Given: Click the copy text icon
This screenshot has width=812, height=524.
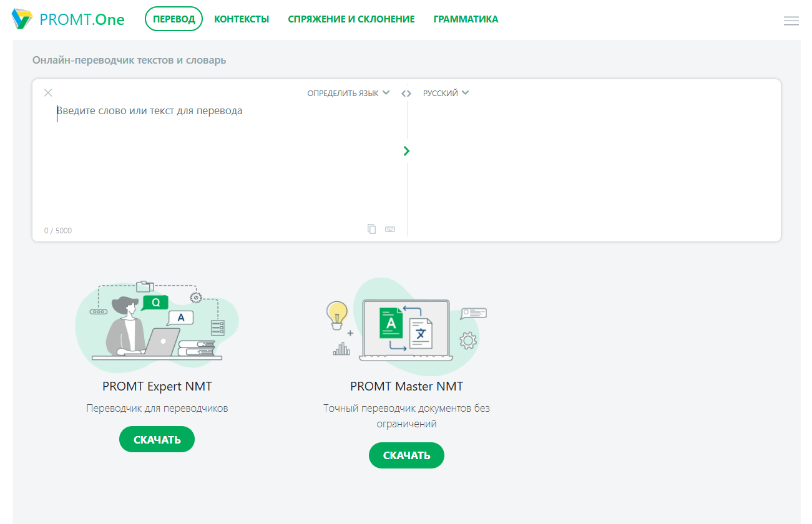Looking at the screenshot, I should tap(372, 229).
